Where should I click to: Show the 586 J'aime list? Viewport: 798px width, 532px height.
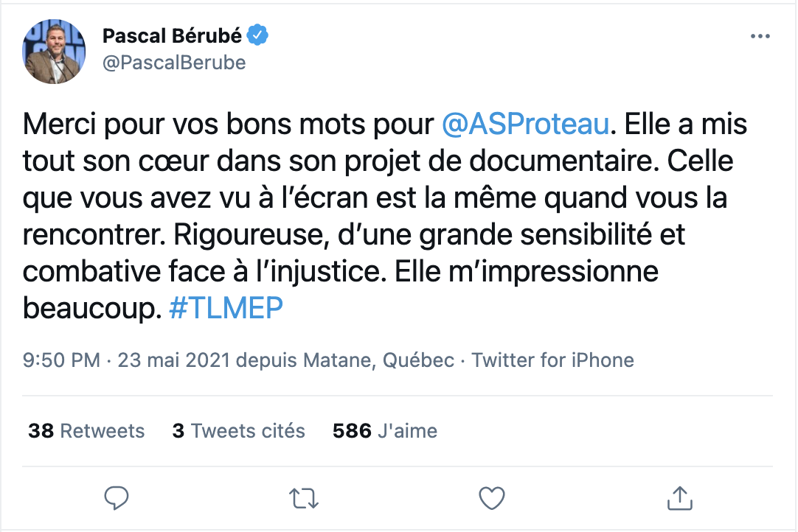click(x=385, y=430)
